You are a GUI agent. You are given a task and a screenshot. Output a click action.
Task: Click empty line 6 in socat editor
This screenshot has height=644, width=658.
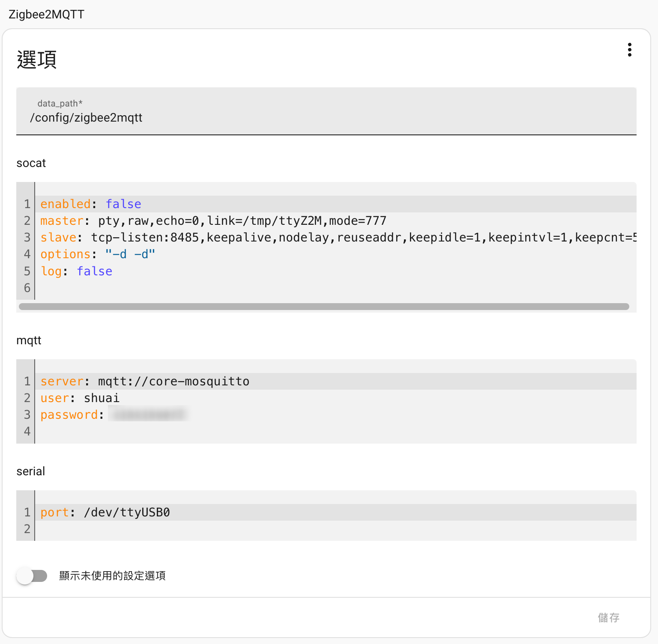335,288
